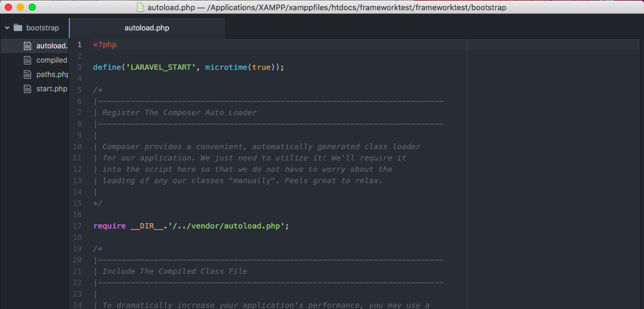Select autoload.php in the tree view
The height and width of the screenshot is (309, 644).
coord(51,45)
